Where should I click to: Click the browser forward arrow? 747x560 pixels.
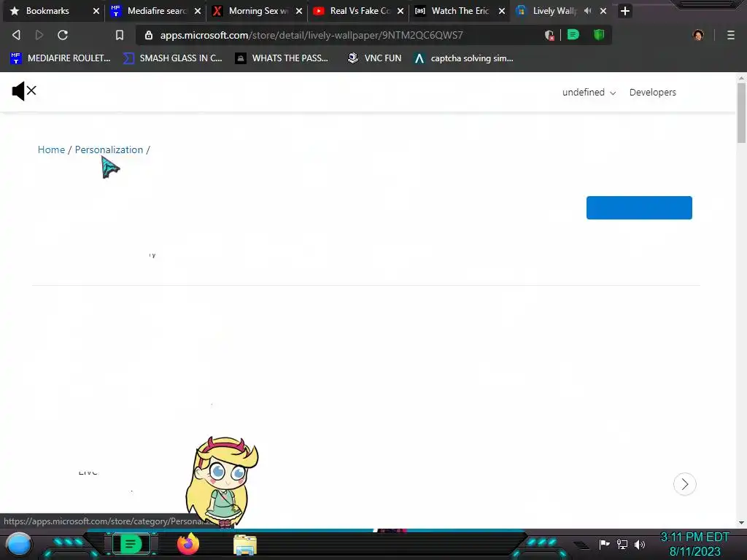[39, 35]
